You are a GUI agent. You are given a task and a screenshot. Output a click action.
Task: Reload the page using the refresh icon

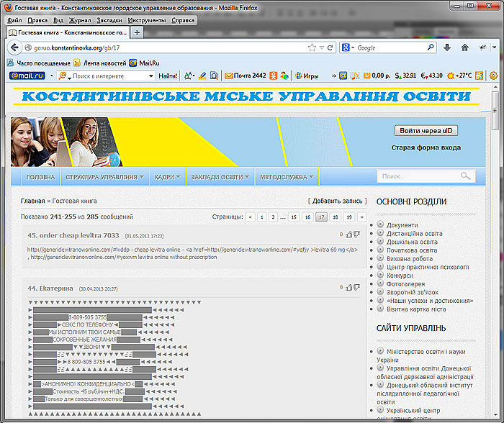[330, 47]
